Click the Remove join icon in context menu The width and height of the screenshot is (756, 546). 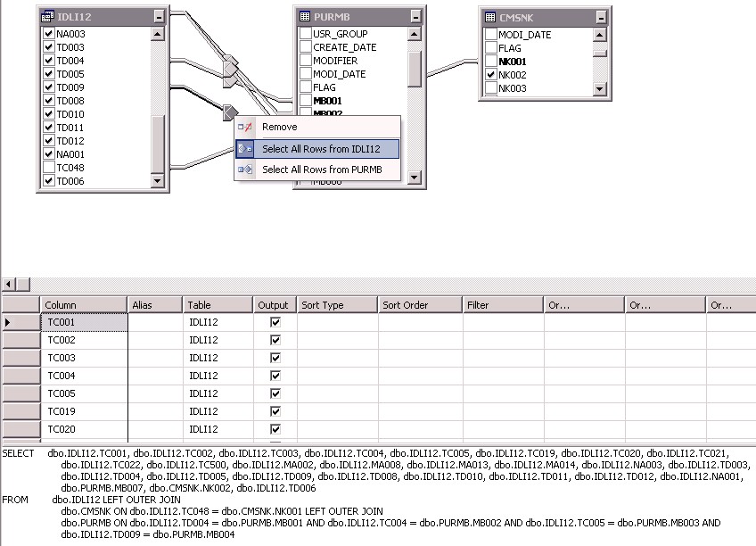pos(245,127)
